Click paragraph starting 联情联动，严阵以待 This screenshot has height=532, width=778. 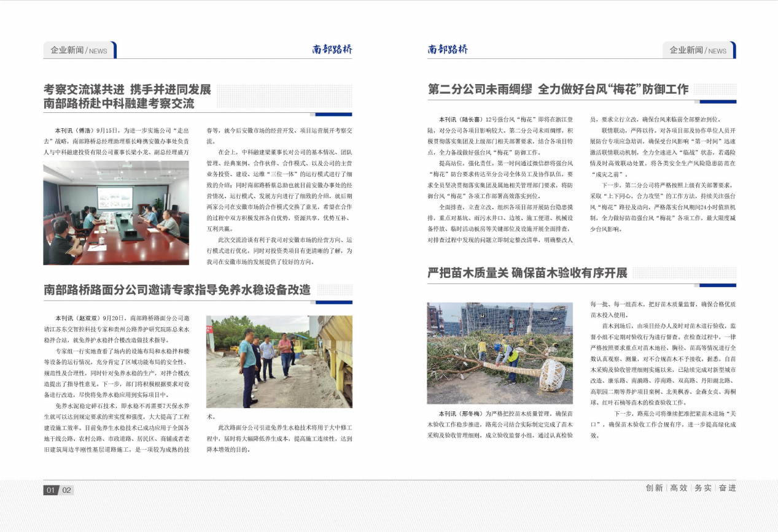tap(663, 152)
